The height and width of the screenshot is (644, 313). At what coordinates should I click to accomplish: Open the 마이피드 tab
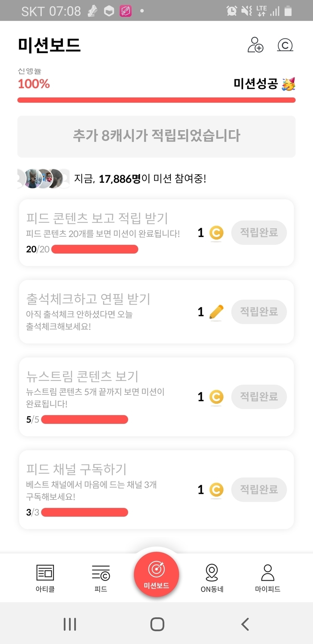point(268,578)
